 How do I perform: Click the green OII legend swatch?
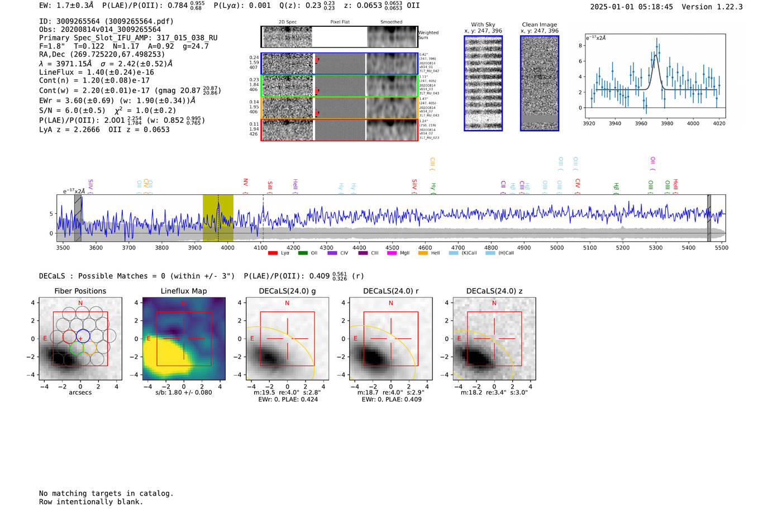(x=303, y=253)
